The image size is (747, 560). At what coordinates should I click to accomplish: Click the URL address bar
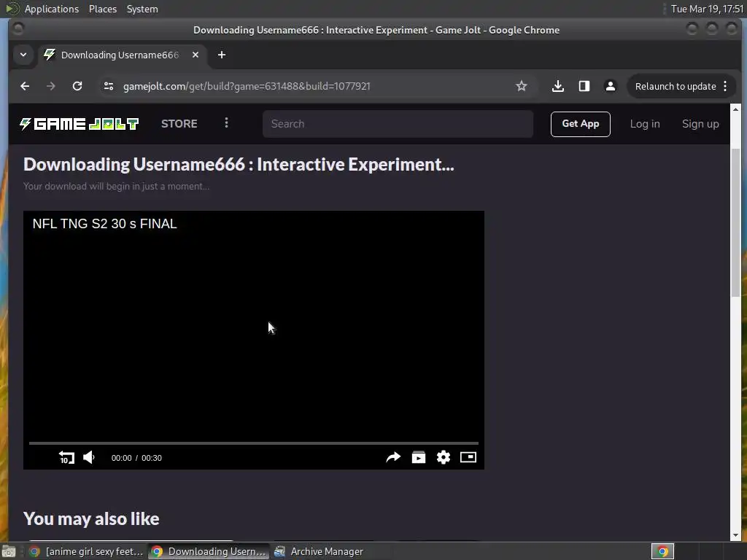coord(314,86)
